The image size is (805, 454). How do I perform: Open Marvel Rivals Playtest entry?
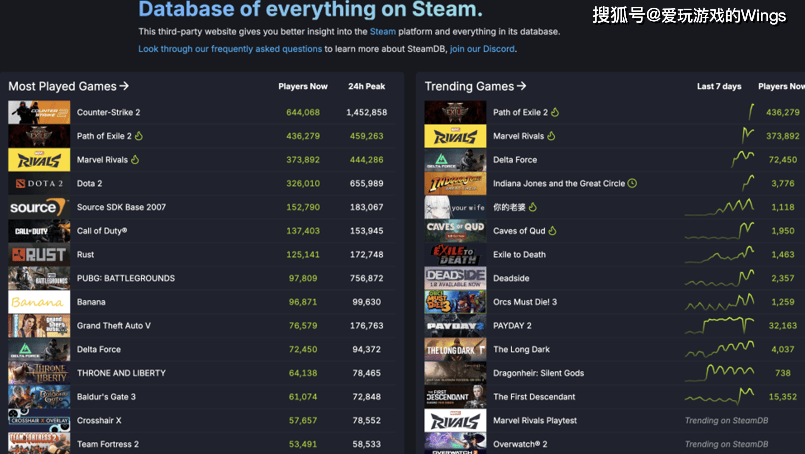[535, 420]
